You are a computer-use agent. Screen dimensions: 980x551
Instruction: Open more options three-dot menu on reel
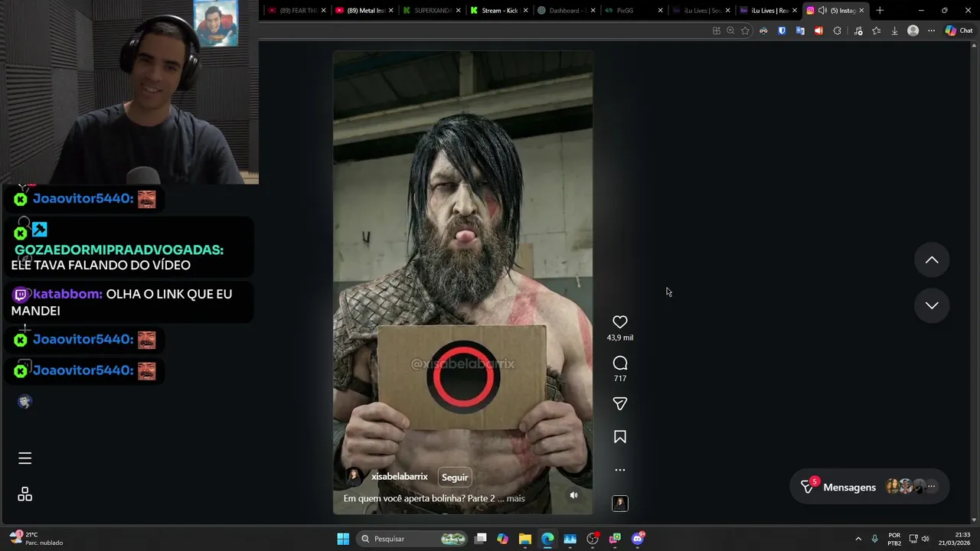pos(620,470)
